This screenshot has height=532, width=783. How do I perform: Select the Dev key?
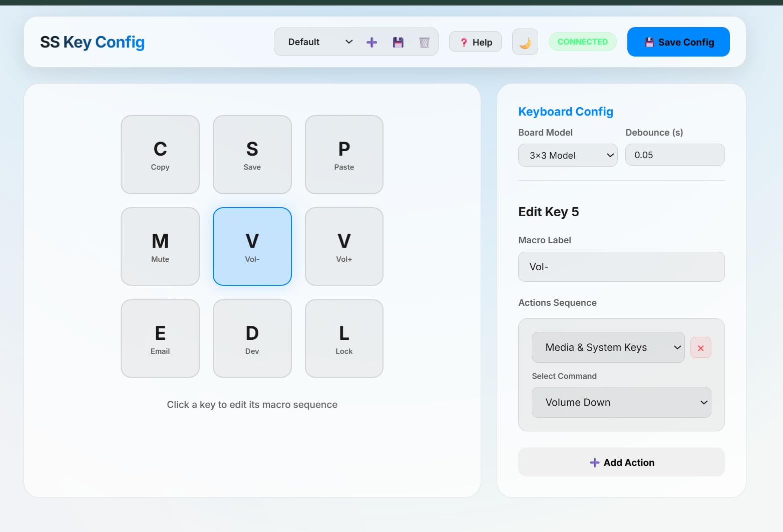(252, 339)
